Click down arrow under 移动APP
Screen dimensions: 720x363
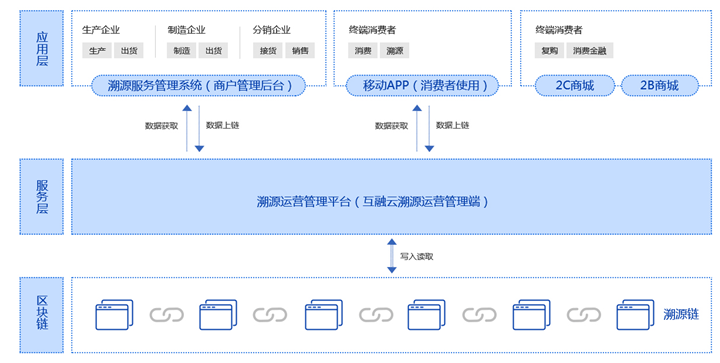pyautogui.click(x=429, y=128)
